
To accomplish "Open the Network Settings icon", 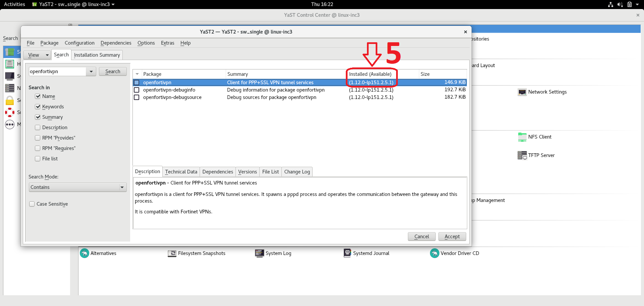I will [522, 92].
